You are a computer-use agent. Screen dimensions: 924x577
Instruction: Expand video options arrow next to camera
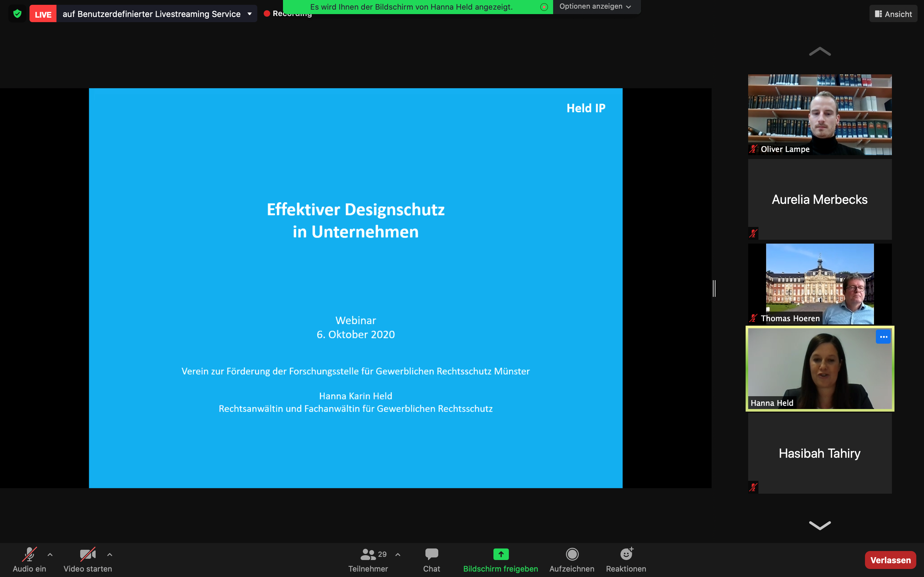(110, 555)
